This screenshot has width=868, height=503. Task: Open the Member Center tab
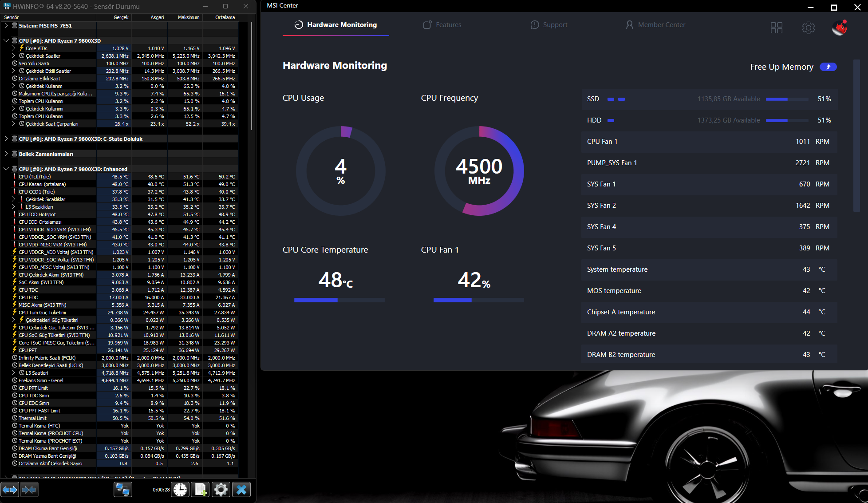[655, 25]
